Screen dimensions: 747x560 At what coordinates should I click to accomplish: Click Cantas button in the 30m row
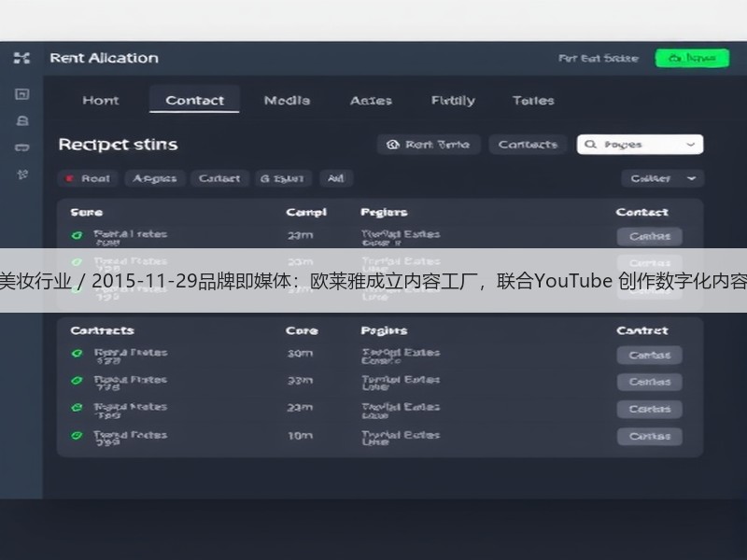click(649, 355)
